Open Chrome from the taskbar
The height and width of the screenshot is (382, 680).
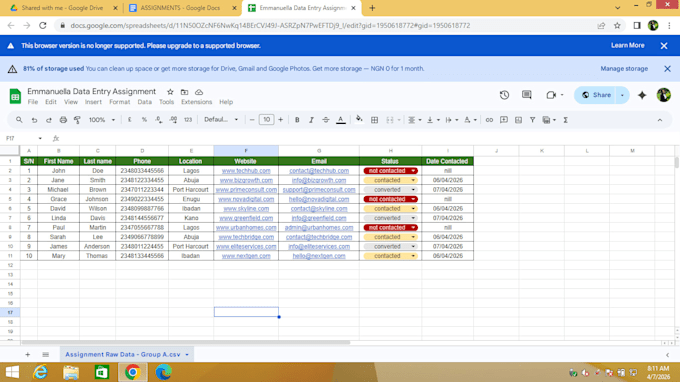[132, 372]
